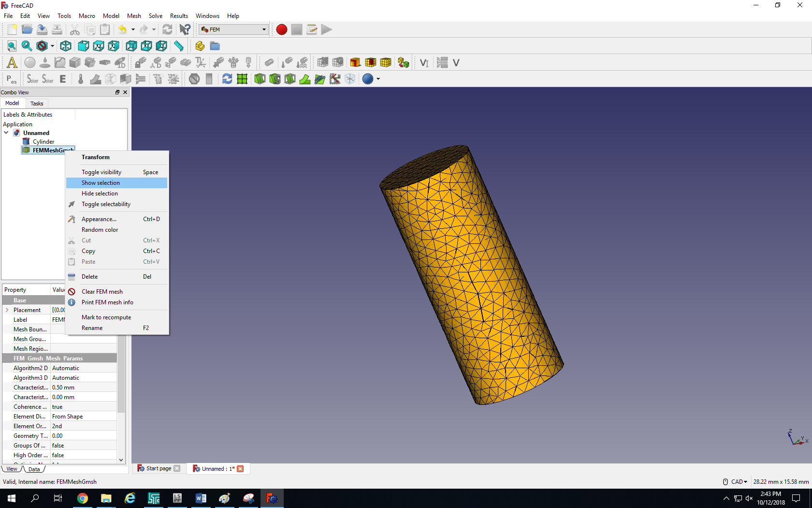
Task: Click the What's This help cursor icon
Action: pyautogui.click(x=185, y=30)
